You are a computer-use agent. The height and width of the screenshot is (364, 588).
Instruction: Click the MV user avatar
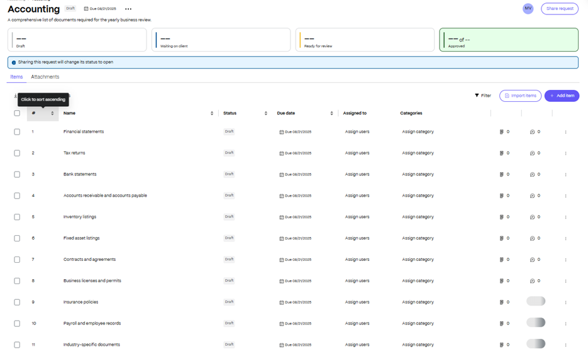click(x=528, y=9)
